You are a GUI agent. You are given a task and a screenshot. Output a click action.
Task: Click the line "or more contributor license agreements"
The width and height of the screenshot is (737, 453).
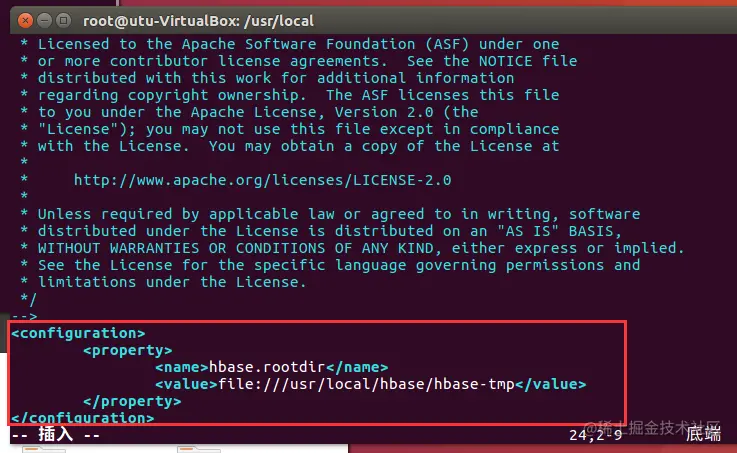point(299,61)
